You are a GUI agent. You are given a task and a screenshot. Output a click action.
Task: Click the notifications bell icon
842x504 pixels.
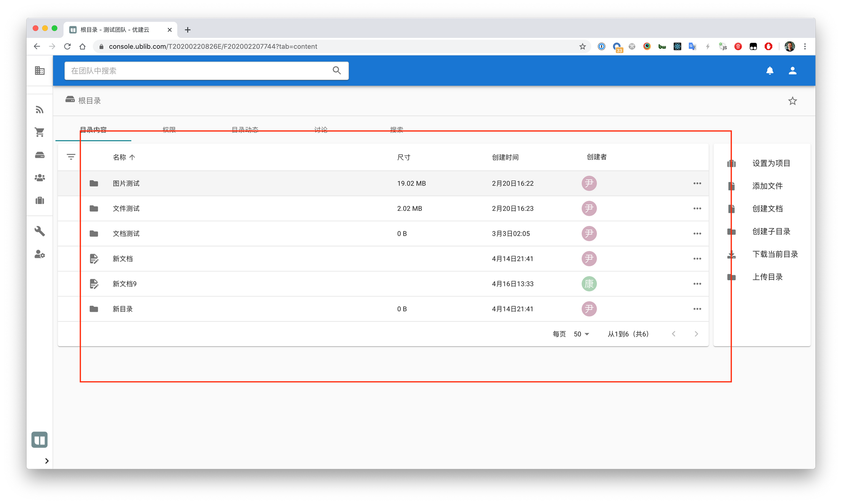pos(770,71)
